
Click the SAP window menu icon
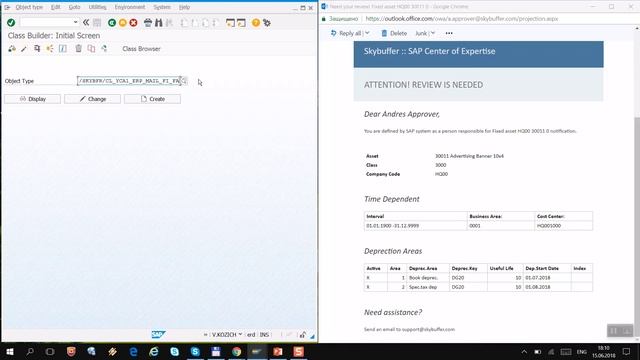(x=7, y=7)
